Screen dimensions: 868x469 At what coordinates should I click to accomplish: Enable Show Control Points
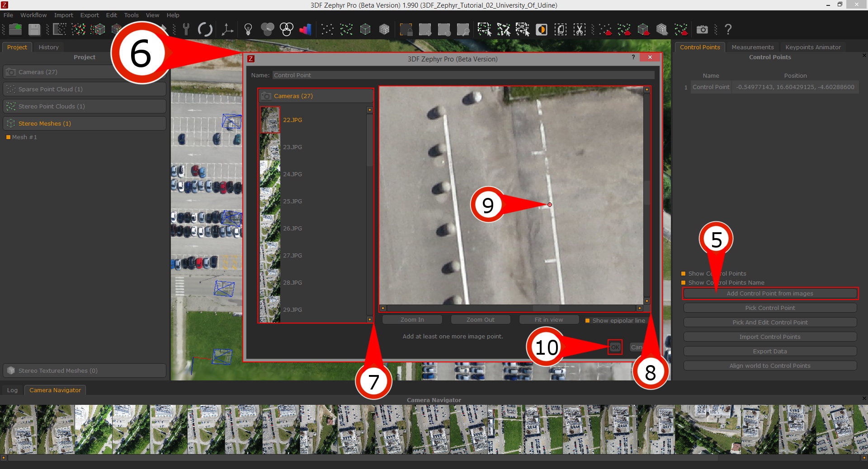(683, 273)
